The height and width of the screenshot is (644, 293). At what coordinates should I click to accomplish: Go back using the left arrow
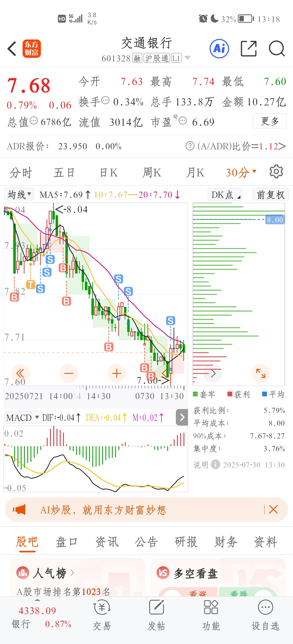[12, 49]
